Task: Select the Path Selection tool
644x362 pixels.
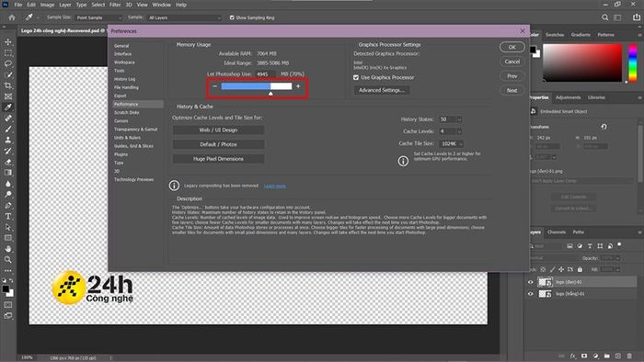Action: (x=8, y=227)
